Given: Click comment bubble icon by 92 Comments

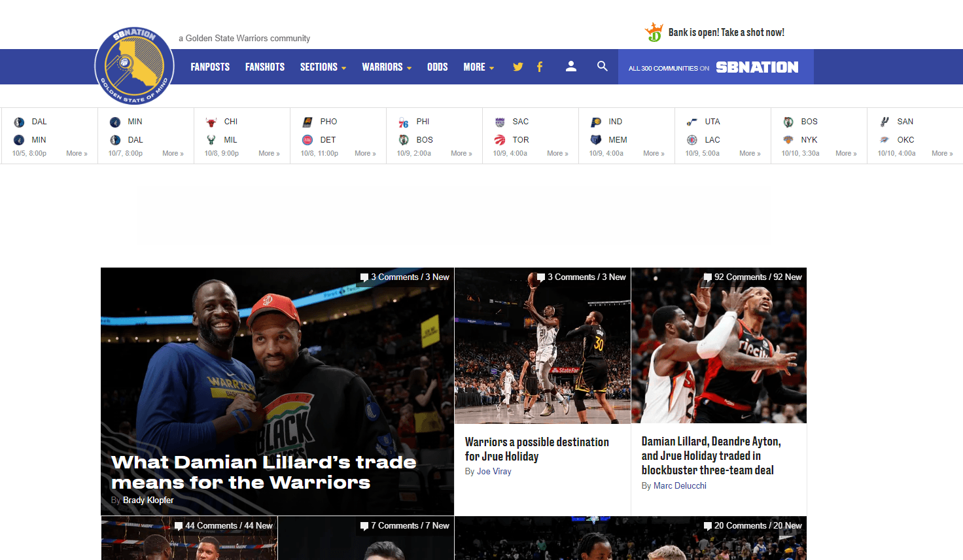Looking at the screenshot, I should coord(708,277).
